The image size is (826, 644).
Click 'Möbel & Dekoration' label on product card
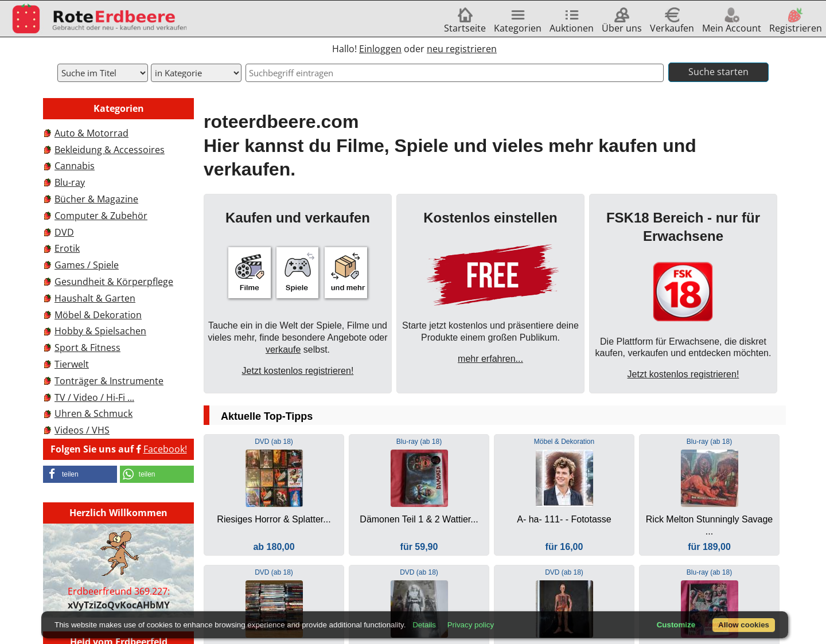(x=564, y=442)
